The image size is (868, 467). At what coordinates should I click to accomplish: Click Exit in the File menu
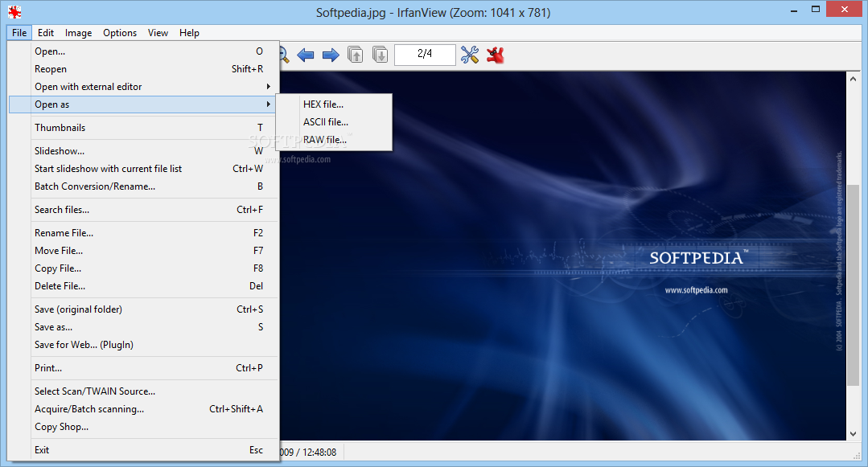click(143, 450)
